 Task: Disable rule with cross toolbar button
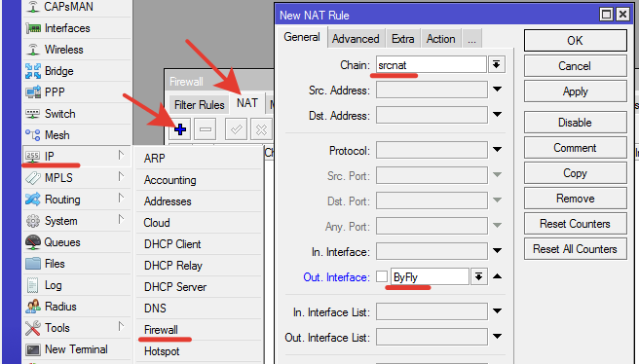click(261, 129)
